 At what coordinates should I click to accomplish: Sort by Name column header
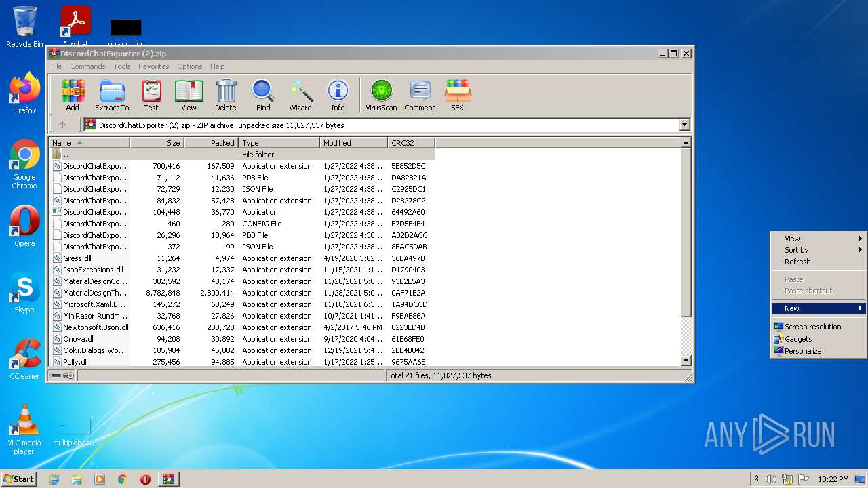tap(90, 143)
